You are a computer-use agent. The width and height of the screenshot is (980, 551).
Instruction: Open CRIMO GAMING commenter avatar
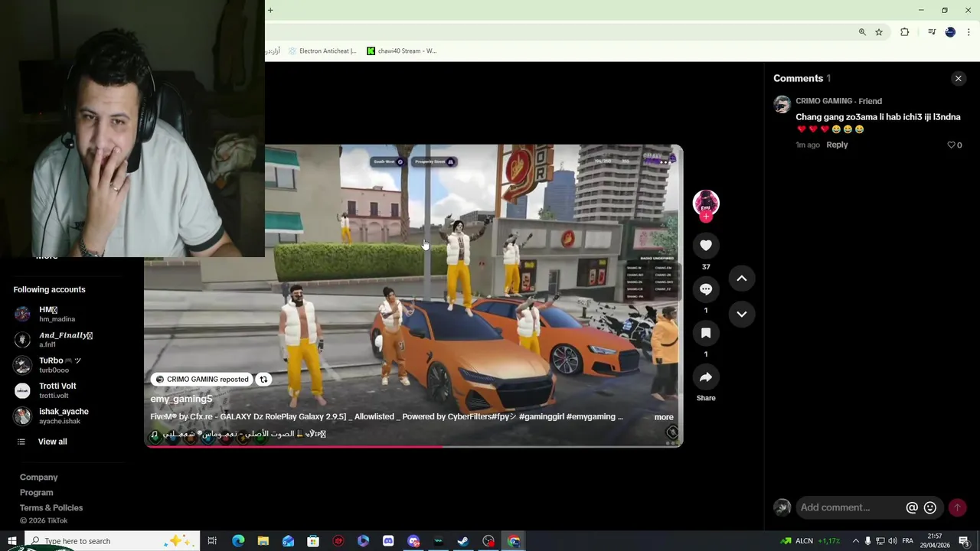(782, 104)
